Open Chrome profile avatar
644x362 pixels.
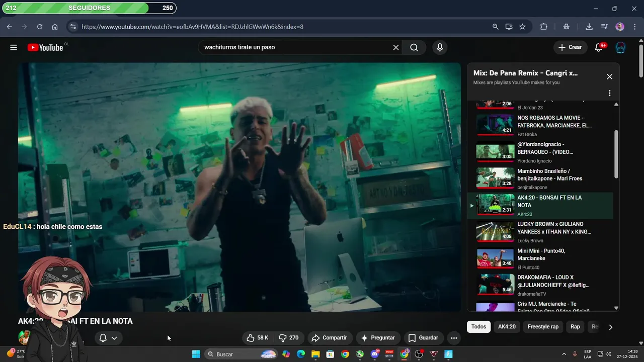620,27
